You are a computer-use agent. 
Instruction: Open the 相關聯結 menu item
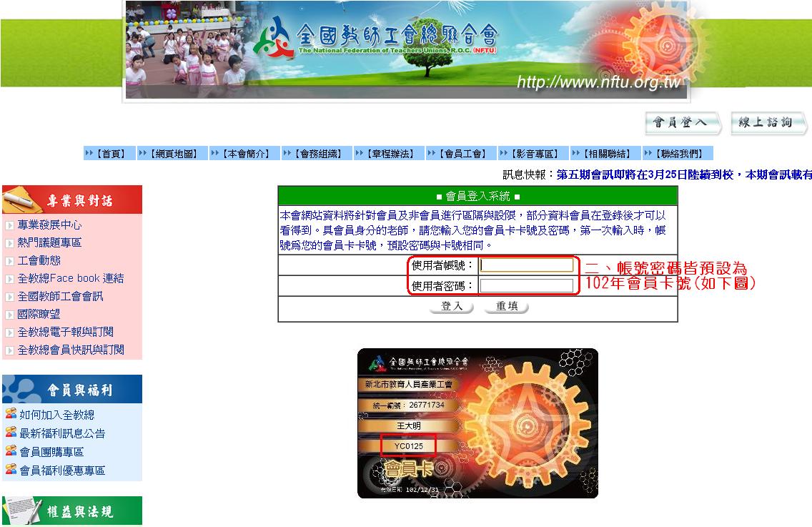click(x=605, y=154)
